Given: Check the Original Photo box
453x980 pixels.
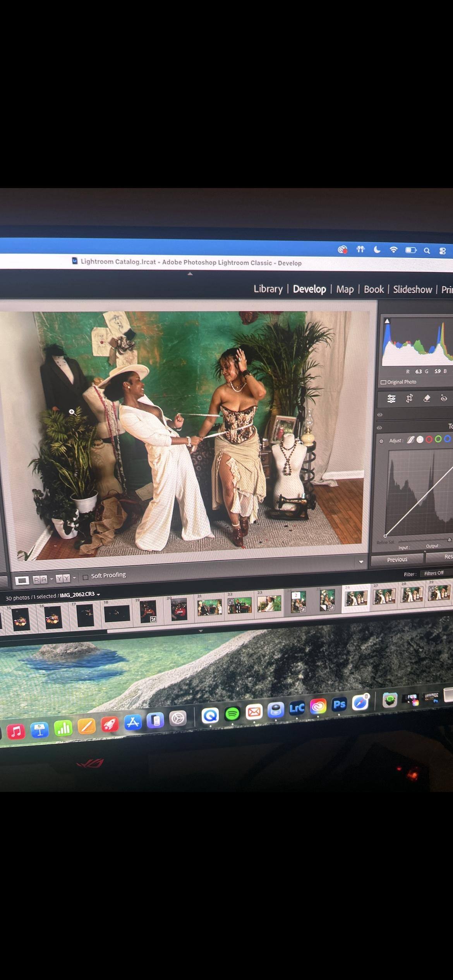Looking at the screenshot, I should pyautogui.click(x=383, y=382).
